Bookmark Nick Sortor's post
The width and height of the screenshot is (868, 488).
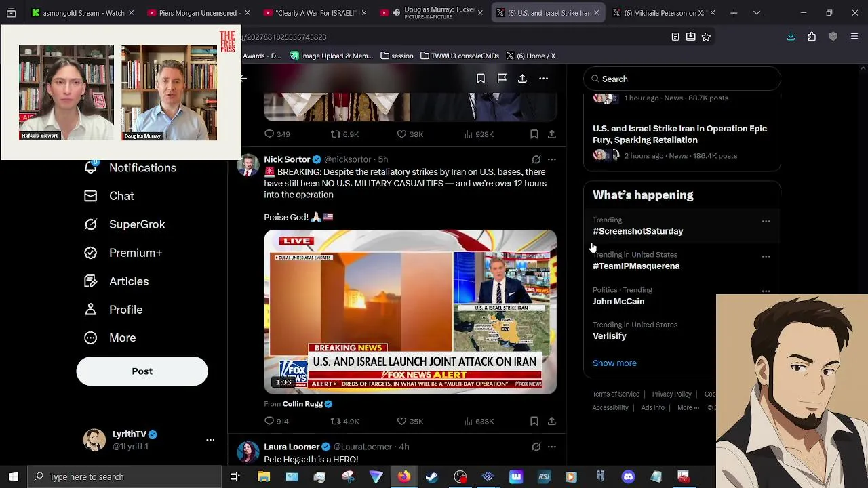534,422
